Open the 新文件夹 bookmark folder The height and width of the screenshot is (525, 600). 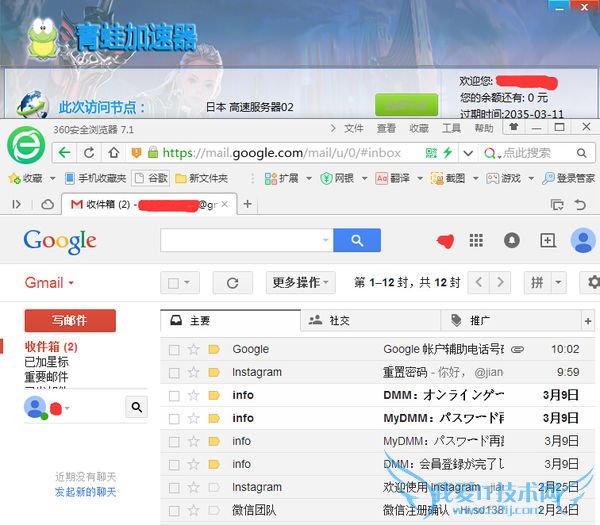click(201, 178)
